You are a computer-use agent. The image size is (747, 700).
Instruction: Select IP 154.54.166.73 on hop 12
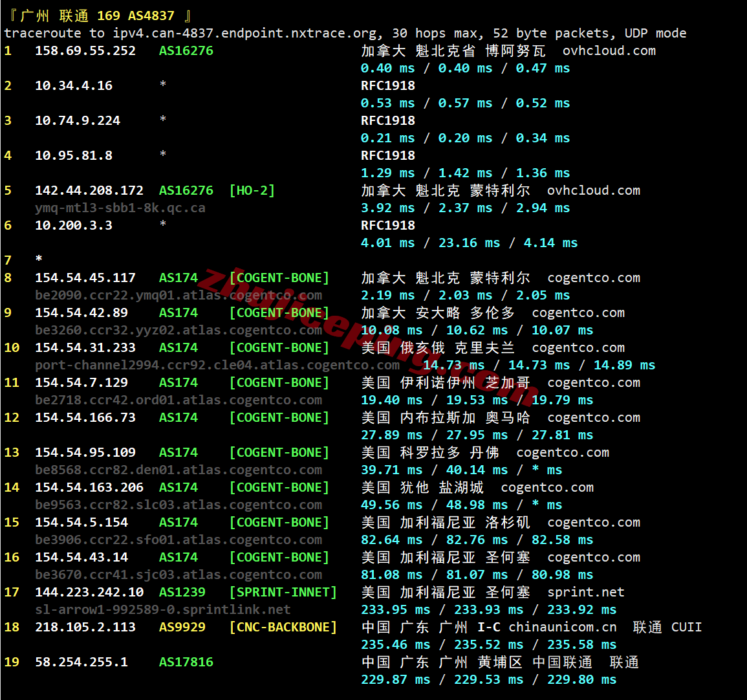point(86,417)
